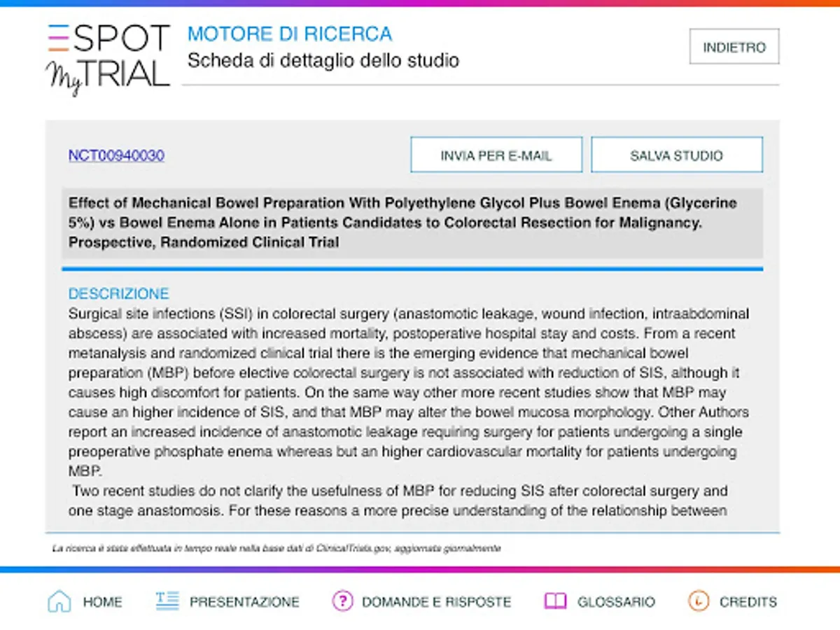Click 'MOTORE DI RICERCA' heading
The image size is (840, 630).
[290, 34]
